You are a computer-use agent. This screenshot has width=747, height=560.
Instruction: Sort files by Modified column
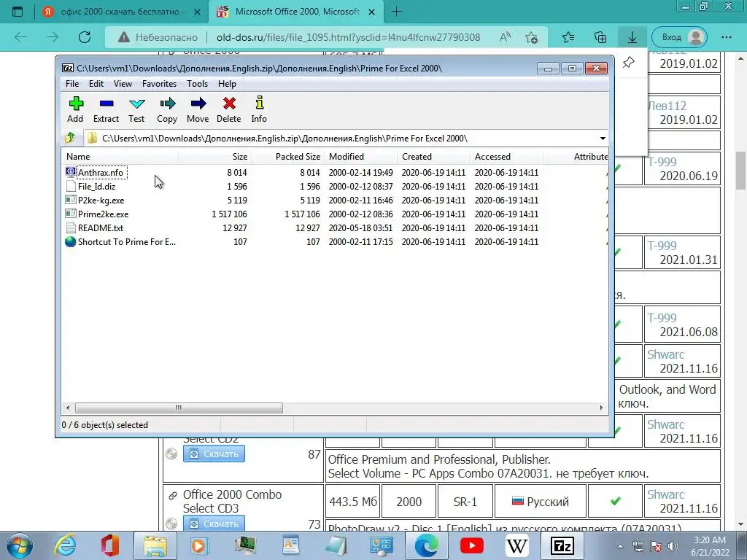(x=360, y=157)
